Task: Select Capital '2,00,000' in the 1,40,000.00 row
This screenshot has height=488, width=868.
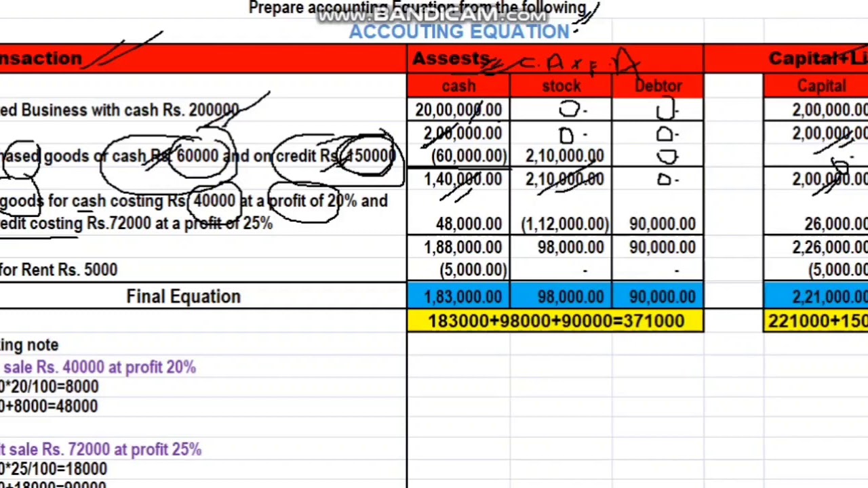Action: coord(816,179)
